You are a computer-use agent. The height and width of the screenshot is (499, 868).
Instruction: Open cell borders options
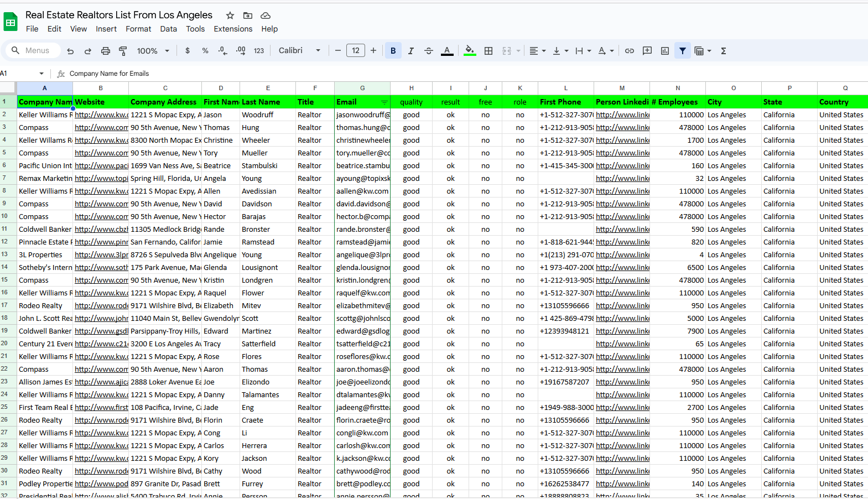488,51
